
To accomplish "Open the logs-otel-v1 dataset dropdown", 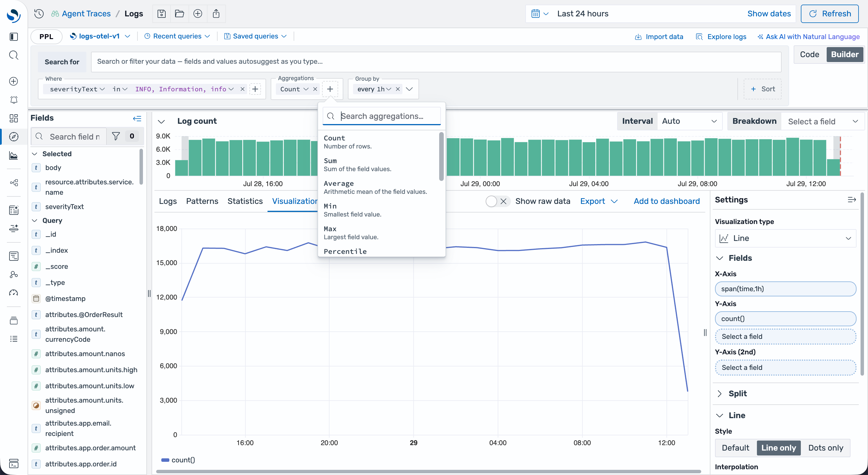I will click(x=100, y=36).
